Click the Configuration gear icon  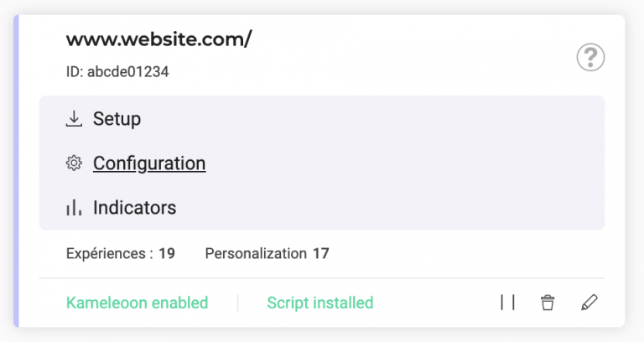coord(74,163)
